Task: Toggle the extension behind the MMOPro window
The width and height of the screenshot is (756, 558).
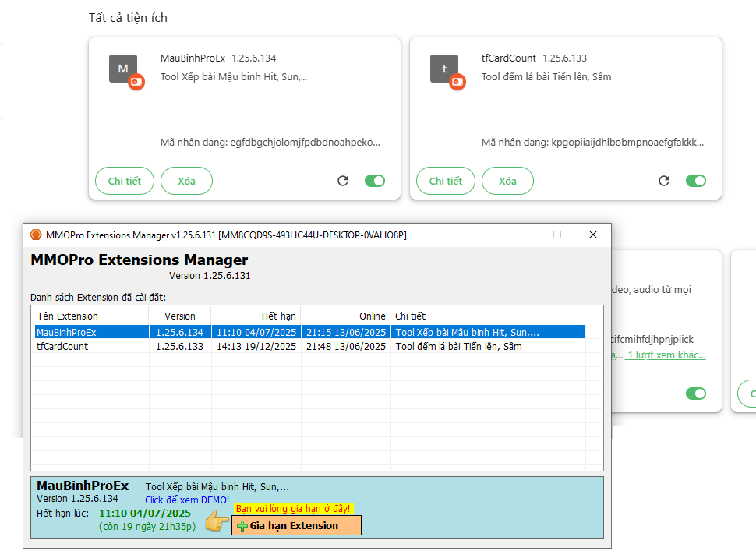Action: [x=696, y=394]
